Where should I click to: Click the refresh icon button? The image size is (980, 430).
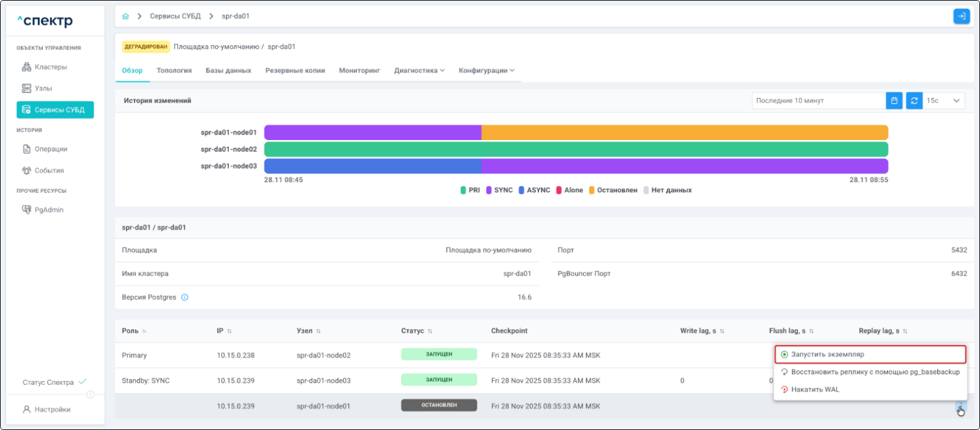point(914,100)
